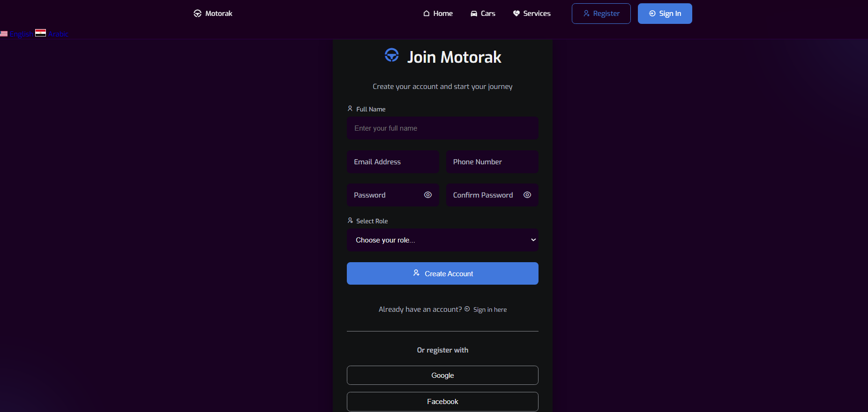Click the Egypt flag icon for Arabic

pos(40,33)
